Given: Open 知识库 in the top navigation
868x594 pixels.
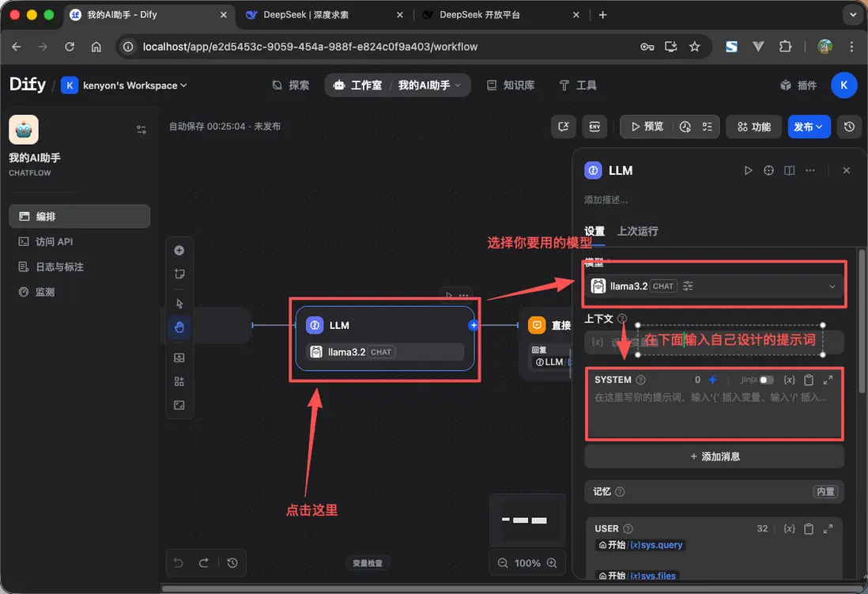Looking at the screenshot, I should click(x=511, y=85).
